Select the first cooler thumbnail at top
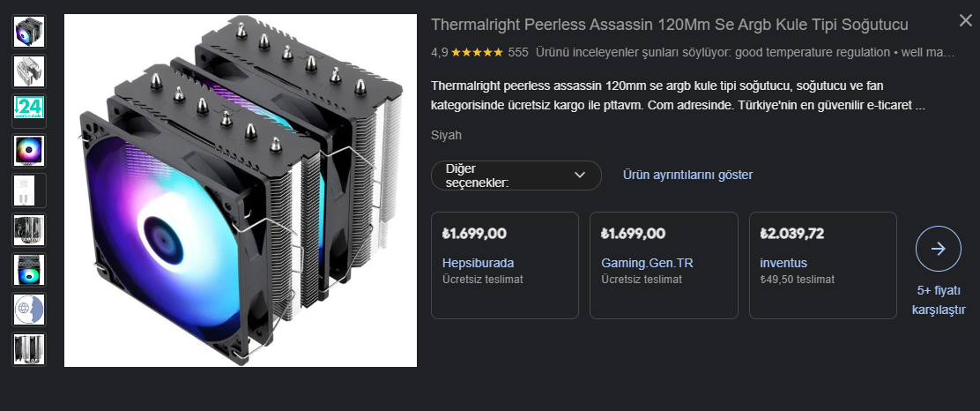The image size is (980, 411). (29, 31)
